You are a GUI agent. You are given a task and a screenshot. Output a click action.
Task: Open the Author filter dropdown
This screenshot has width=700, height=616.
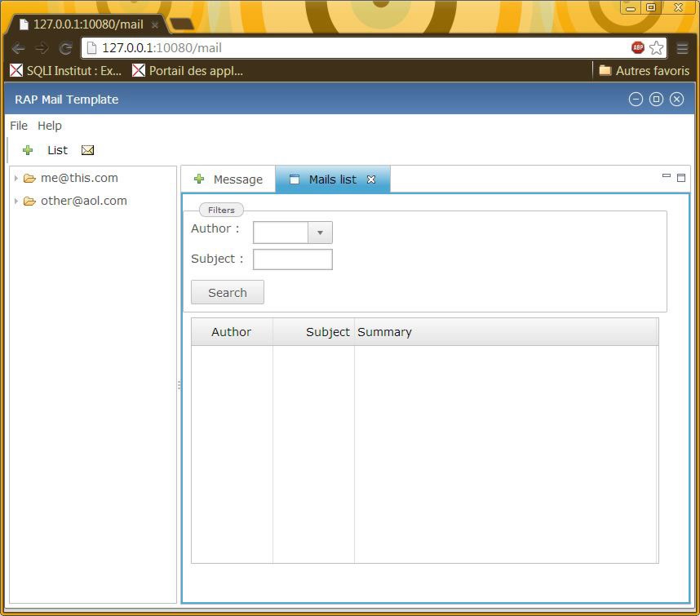coord(320,233)
